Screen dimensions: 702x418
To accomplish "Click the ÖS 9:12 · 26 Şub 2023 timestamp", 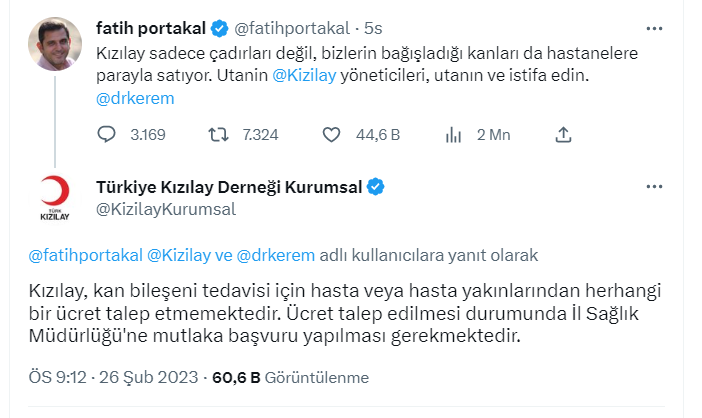I will [112, 378].
